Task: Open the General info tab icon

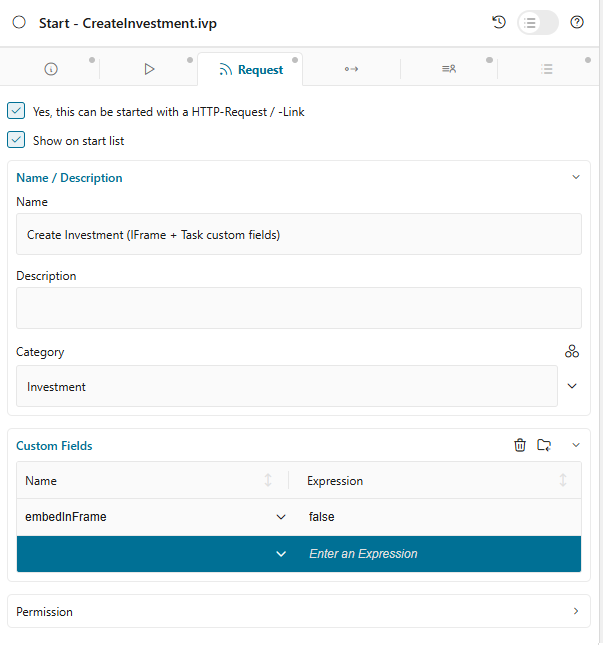Action: [51, 69]
